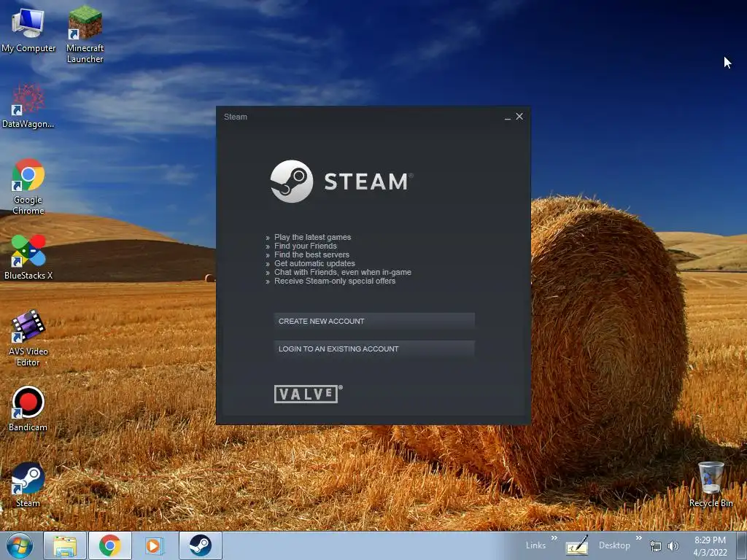Open the Desktop toolbar label
The image size is (747, 560).
pos(614,545)
